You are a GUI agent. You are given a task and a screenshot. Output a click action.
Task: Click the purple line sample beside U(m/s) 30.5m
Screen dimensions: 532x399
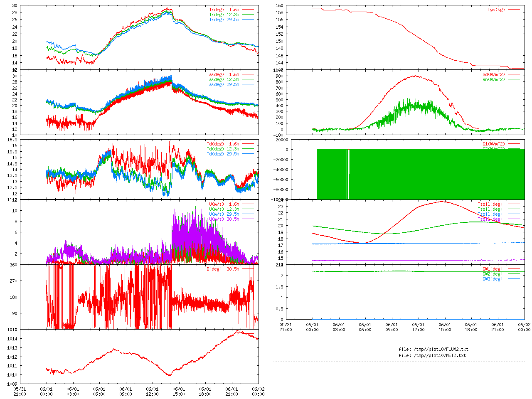pos(248,219)
